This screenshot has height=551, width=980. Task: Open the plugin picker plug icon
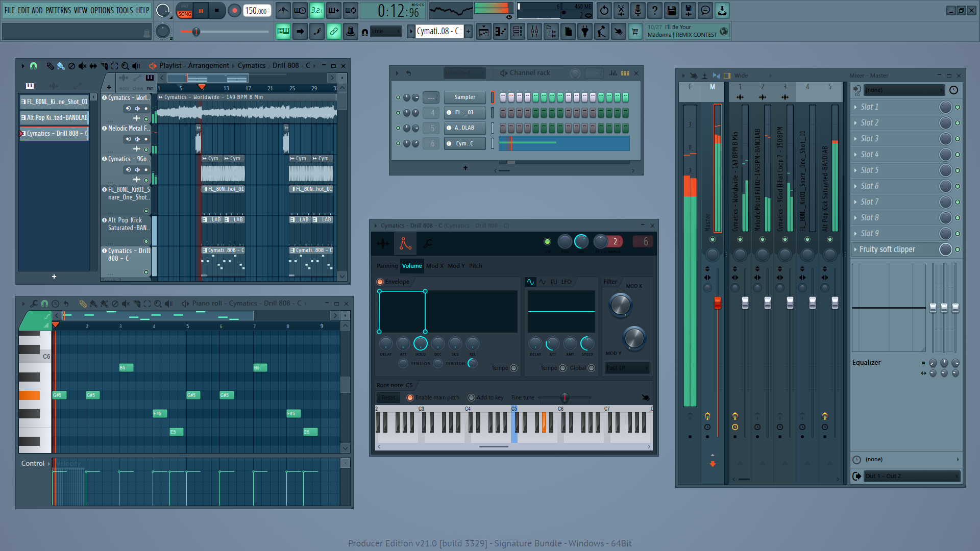tap(585, 32)
